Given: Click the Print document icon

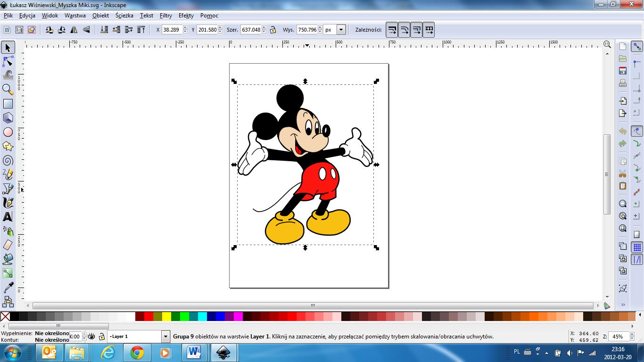Looking at the screenshot, I should [623, 83].
